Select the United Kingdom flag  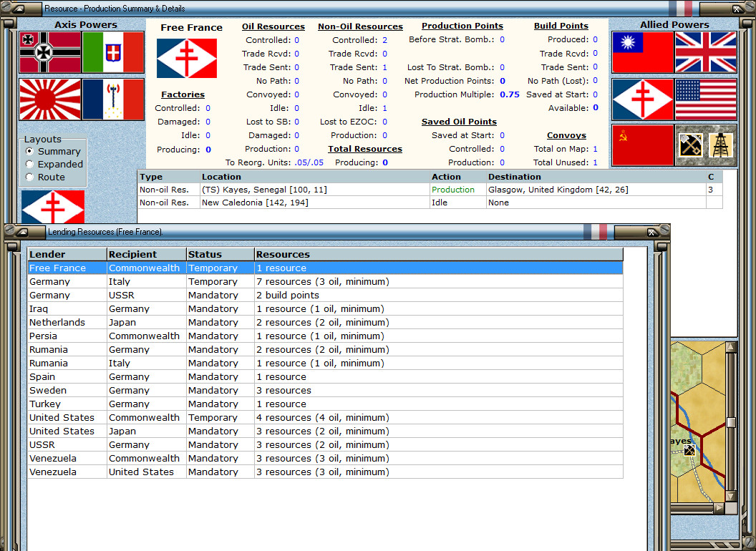pyautogui.click(x=706, y=52)
